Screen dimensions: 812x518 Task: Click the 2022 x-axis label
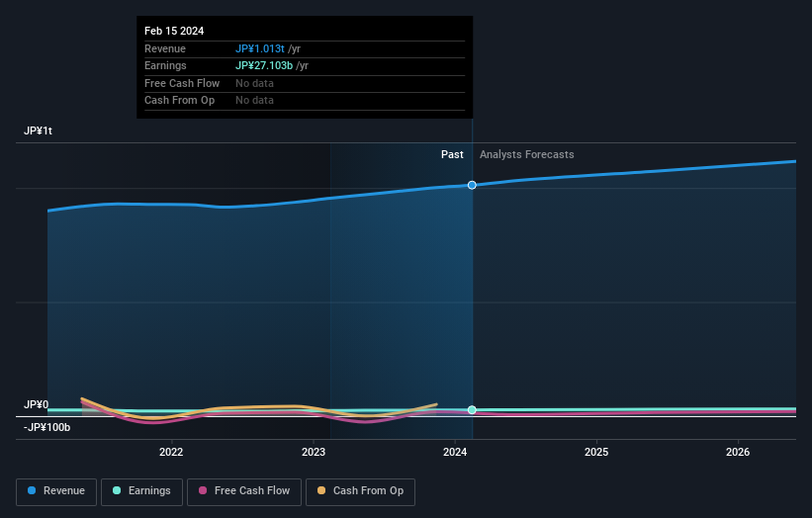[x=171, y=452]
